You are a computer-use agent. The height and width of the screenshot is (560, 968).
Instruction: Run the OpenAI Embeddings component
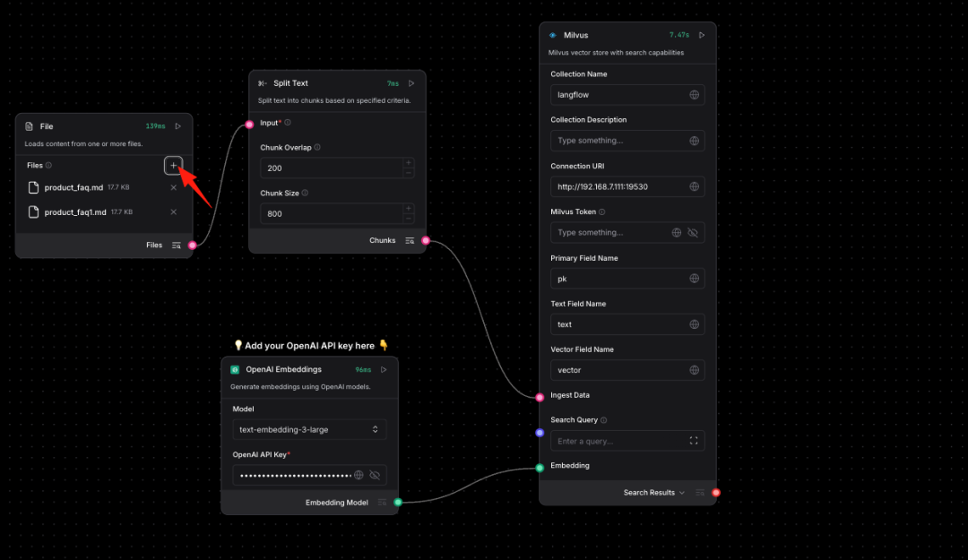[x=384, y=370]
